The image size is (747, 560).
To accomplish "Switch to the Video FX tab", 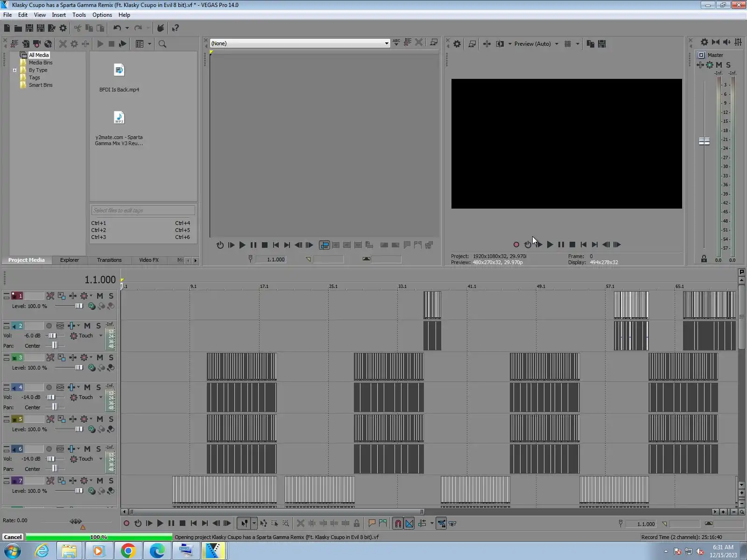I will (149, 260).
